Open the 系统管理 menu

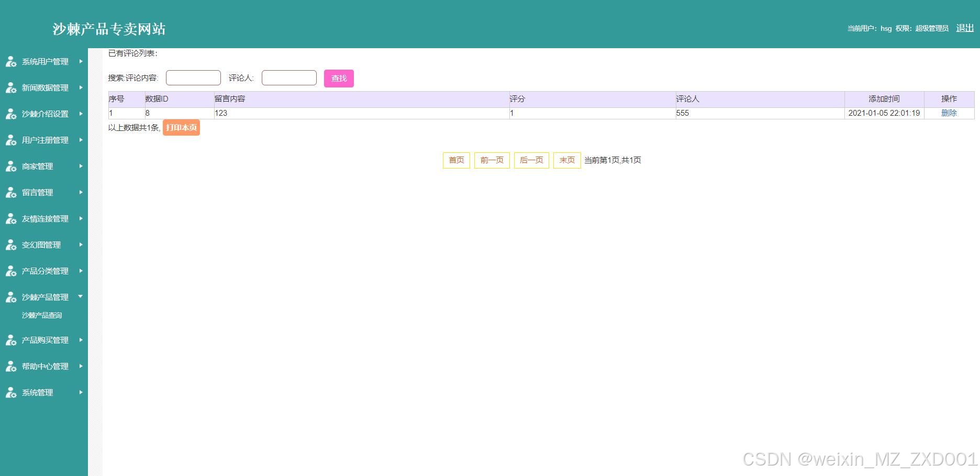point(37,393)
